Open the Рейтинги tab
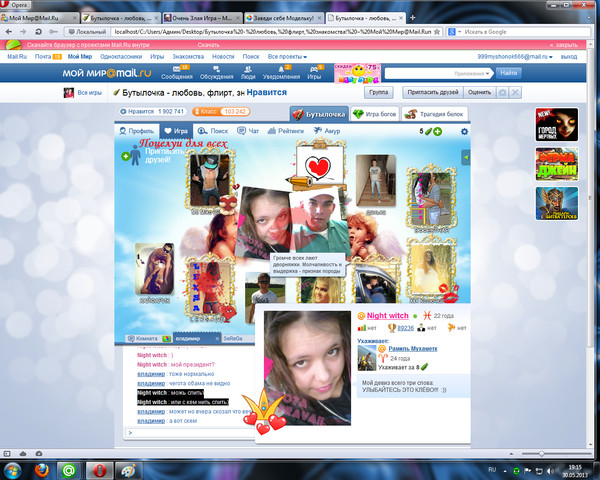The image size is (600, 480). click(x=285, y=131)
